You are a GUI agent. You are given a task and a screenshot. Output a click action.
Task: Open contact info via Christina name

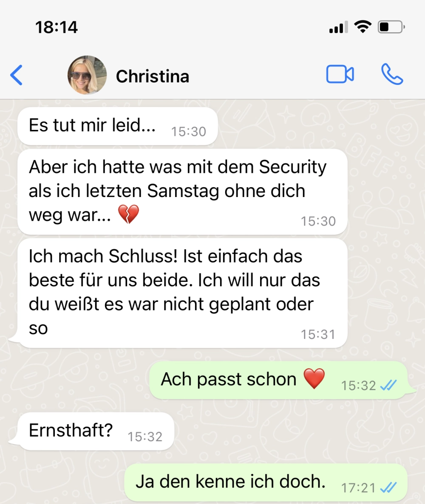(x=153, y=76)
